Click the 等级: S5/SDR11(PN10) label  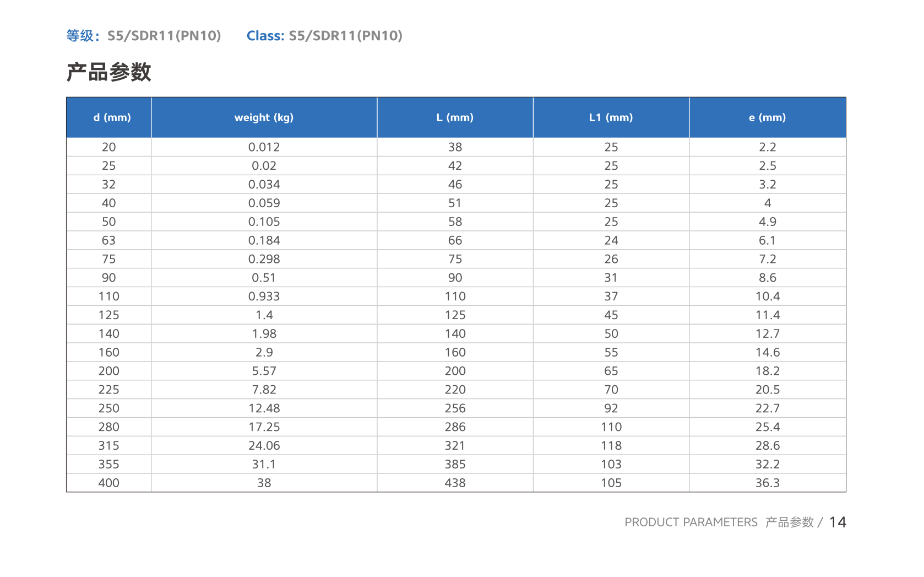pos(143,36)
